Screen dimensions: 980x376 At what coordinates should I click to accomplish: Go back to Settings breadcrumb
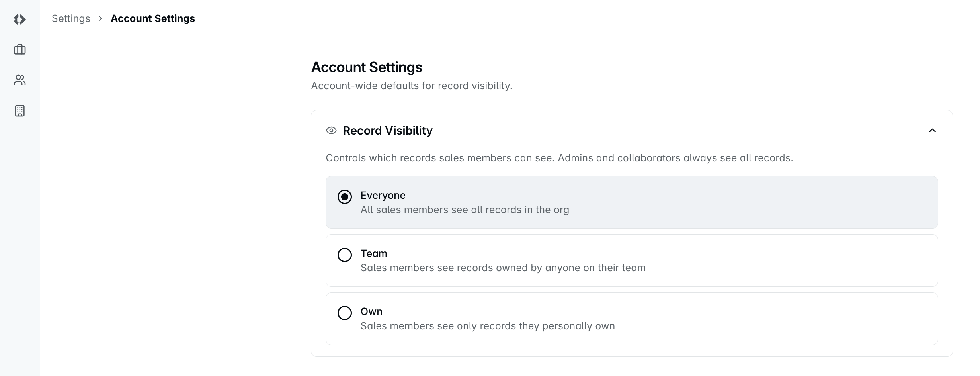(71, 19)
